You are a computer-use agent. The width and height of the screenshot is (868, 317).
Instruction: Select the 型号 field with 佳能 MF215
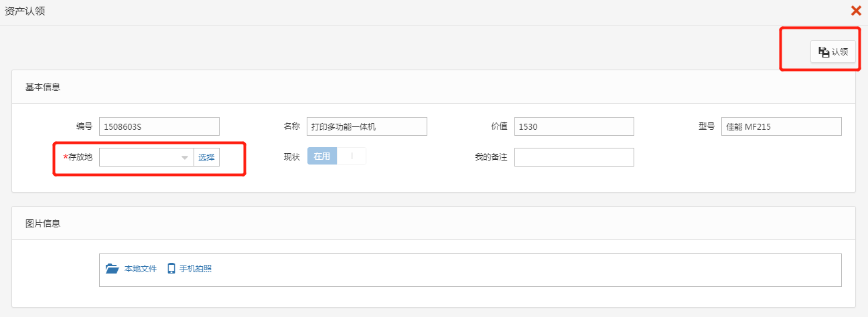tap(781, 126)
